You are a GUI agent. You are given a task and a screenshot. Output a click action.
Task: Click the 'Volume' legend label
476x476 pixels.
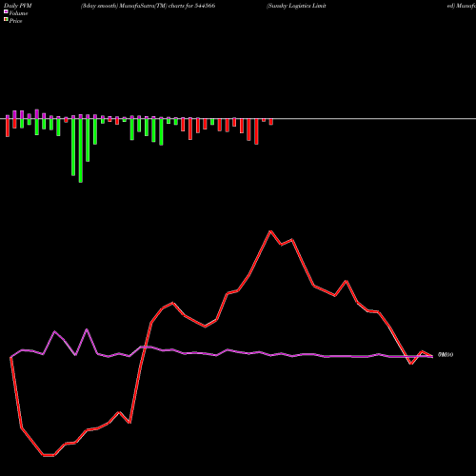pos(18,13)
